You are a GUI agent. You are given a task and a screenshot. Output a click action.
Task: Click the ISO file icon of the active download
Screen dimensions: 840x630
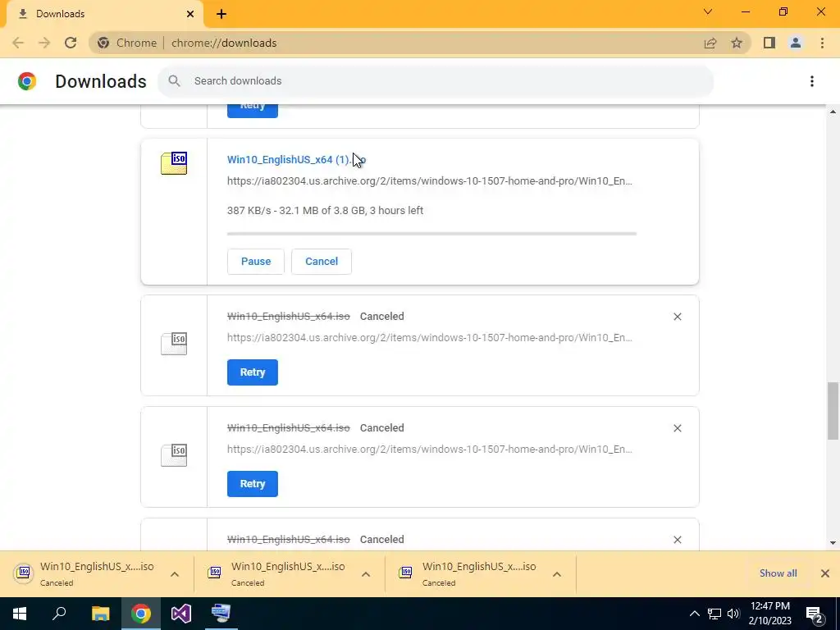(x=174, y=163)
